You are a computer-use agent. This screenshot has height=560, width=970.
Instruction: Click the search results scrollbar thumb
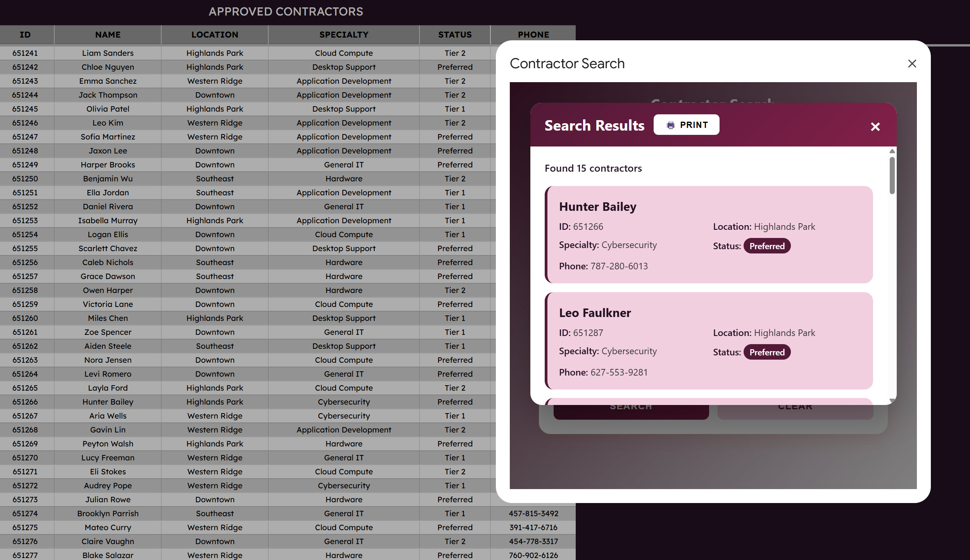(892, 175)
